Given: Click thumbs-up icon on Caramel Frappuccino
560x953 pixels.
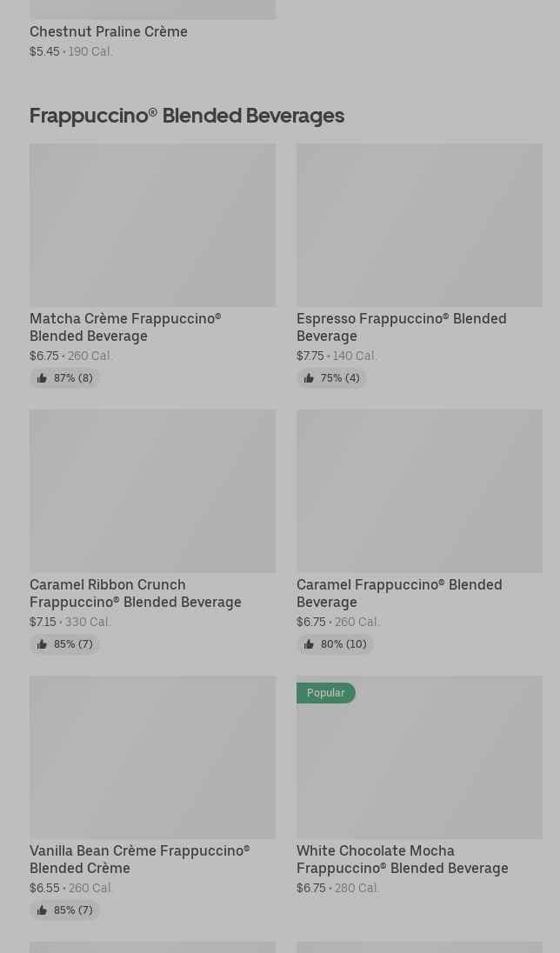Looking at the screenshot, I should pos(309,644).
